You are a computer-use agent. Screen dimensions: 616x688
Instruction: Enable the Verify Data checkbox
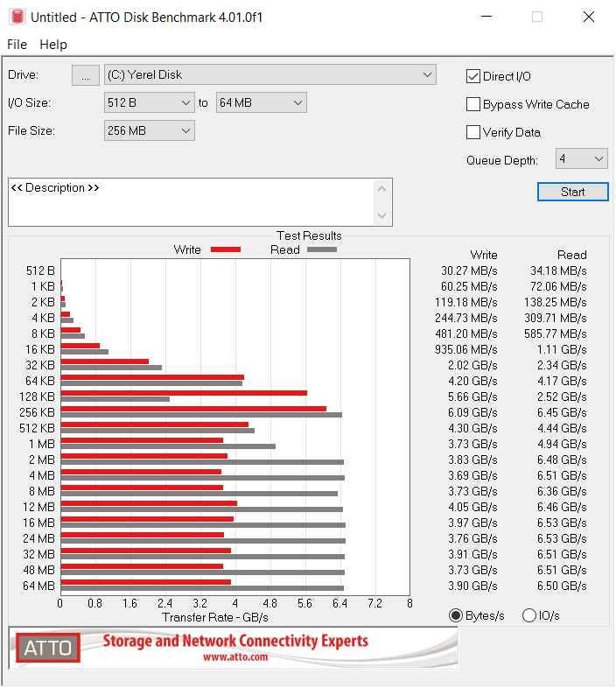[x=473, y=132]
